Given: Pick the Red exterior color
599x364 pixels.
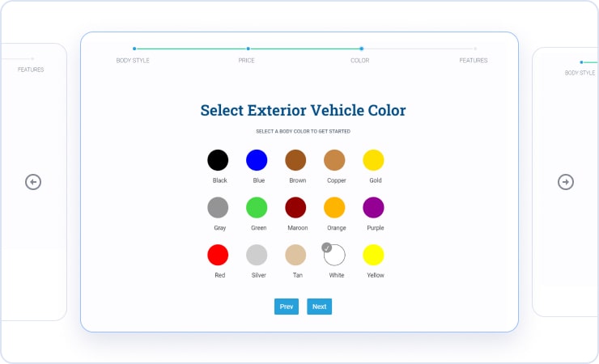Looking at the screenshot, I should tap(218, 255).
